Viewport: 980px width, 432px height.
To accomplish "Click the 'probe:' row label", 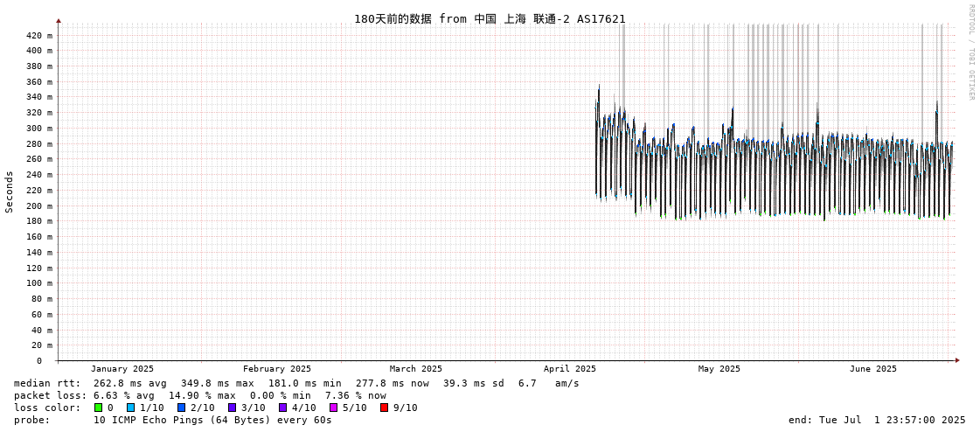I will pyautogui.click(x=31, y=420).
